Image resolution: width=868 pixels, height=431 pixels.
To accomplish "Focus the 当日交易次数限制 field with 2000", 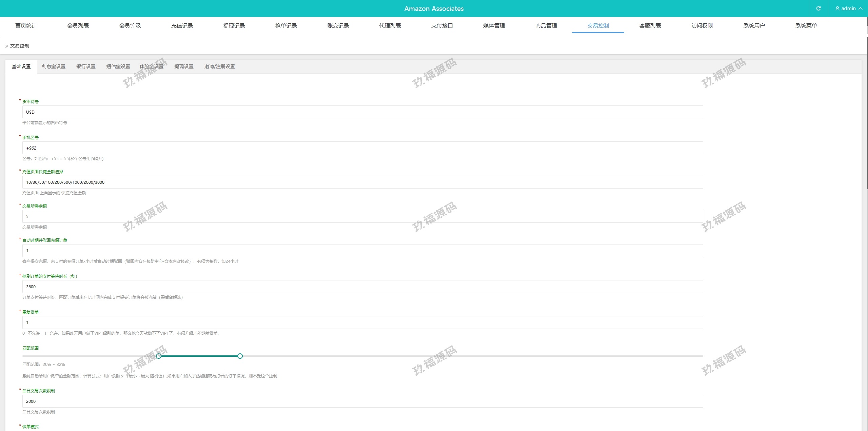I will pyautogui.click(x=362, y=401).
